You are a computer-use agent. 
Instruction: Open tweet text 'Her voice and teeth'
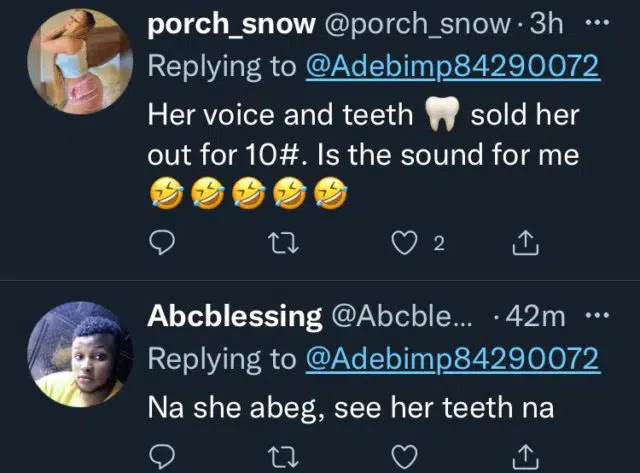(x=280, y=115)
